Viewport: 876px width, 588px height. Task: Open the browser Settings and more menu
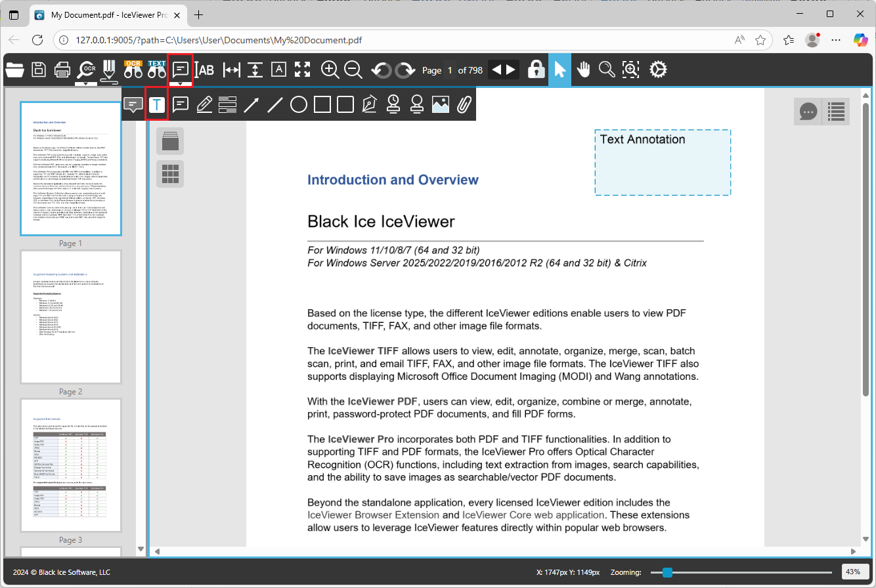[836, 40]
